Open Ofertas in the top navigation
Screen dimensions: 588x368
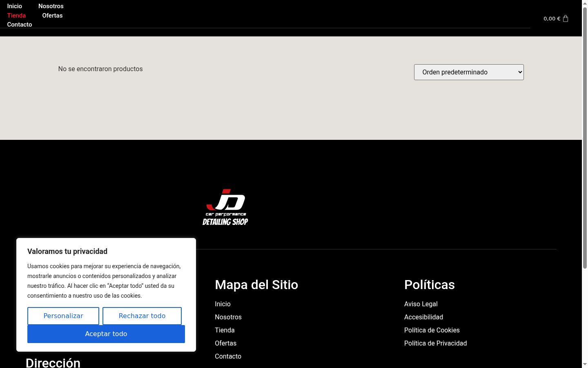tap(52, 16)
